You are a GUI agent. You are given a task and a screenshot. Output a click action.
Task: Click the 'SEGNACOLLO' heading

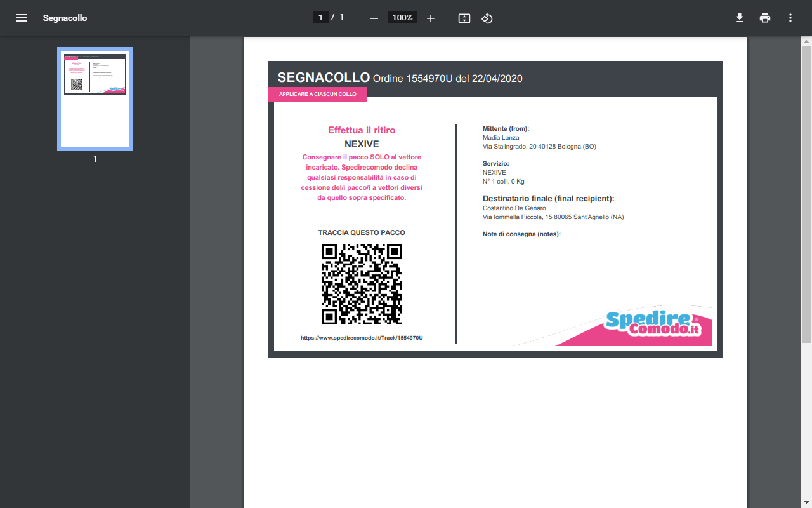tap(324, 77)
